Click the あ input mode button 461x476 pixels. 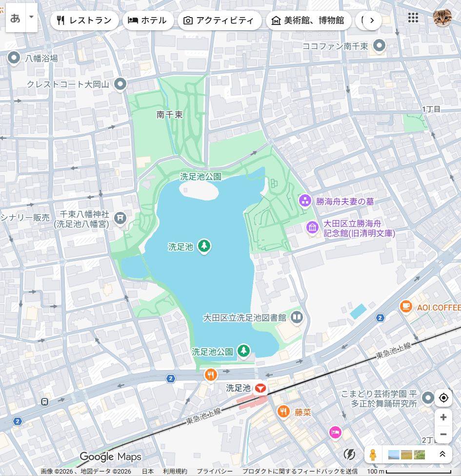(x=15, y=18)
